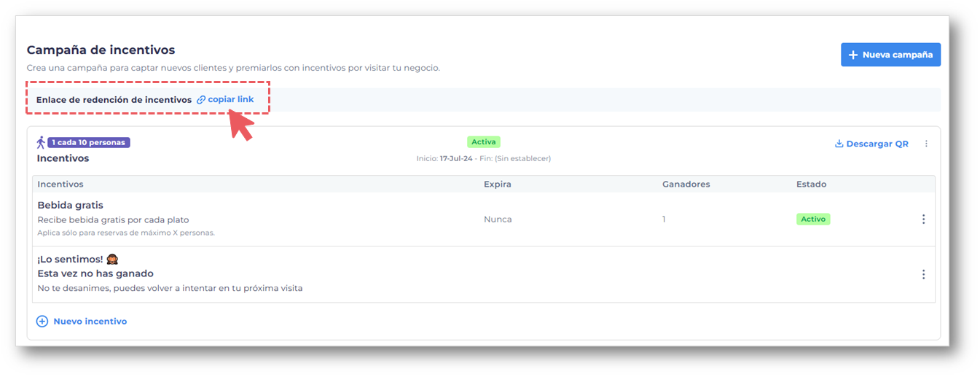Open the Bebida gratis incentive title
This screenshot has width=980, height=377.
point(70,205)
